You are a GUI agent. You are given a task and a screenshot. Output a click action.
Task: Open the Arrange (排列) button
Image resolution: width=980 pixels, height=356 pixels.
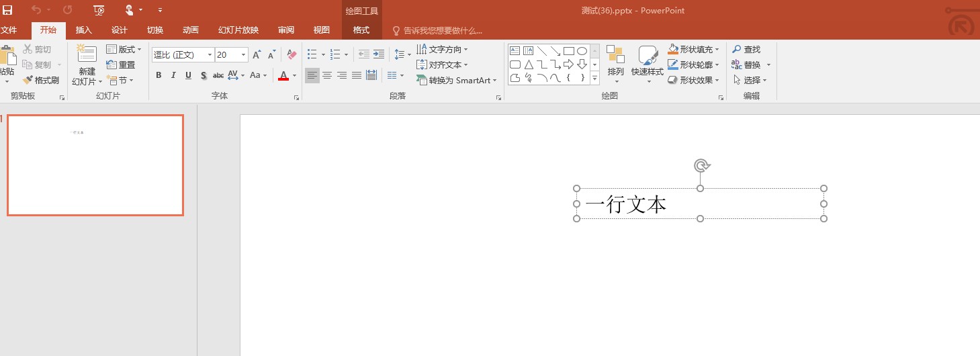point(616,65)
